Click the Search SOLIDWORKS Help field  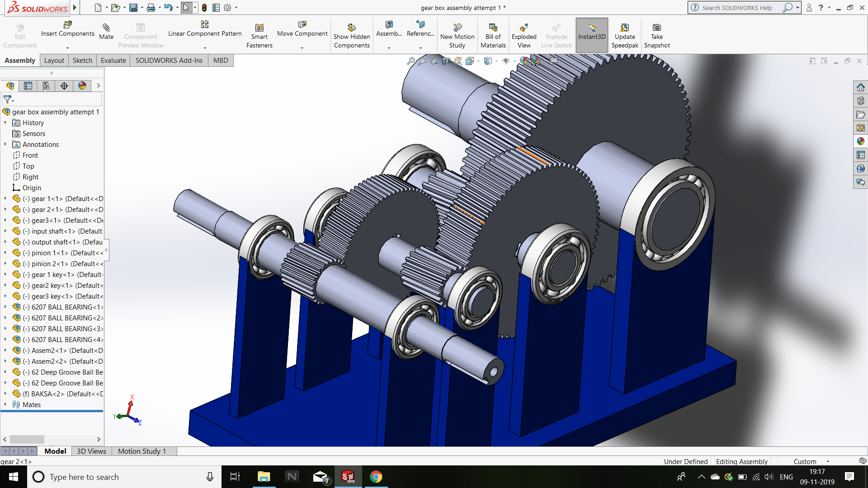pyautogui.click(x=737, y=8)
